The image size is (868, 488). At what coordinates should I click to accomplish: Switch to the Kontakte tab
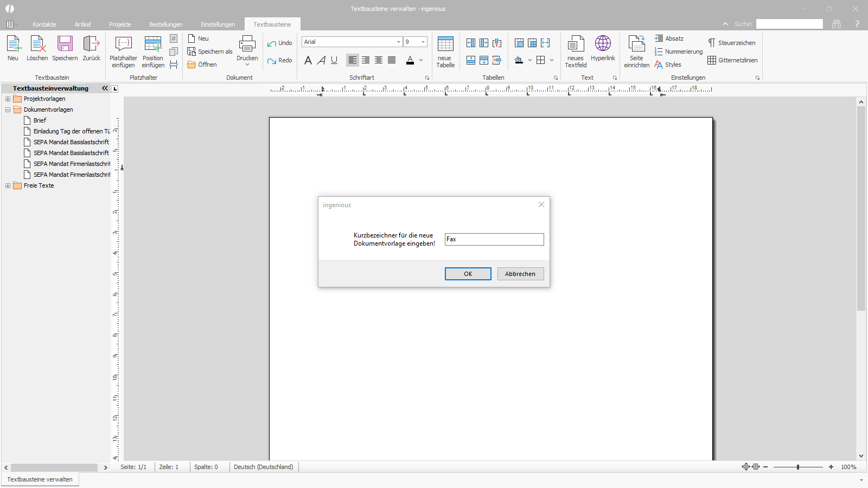click(x=44, y=24)
